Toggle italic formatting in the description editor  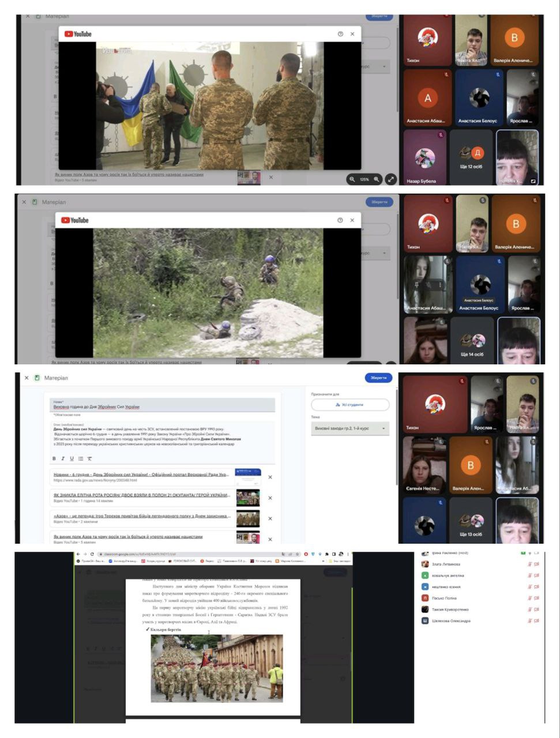click(63, 458)
